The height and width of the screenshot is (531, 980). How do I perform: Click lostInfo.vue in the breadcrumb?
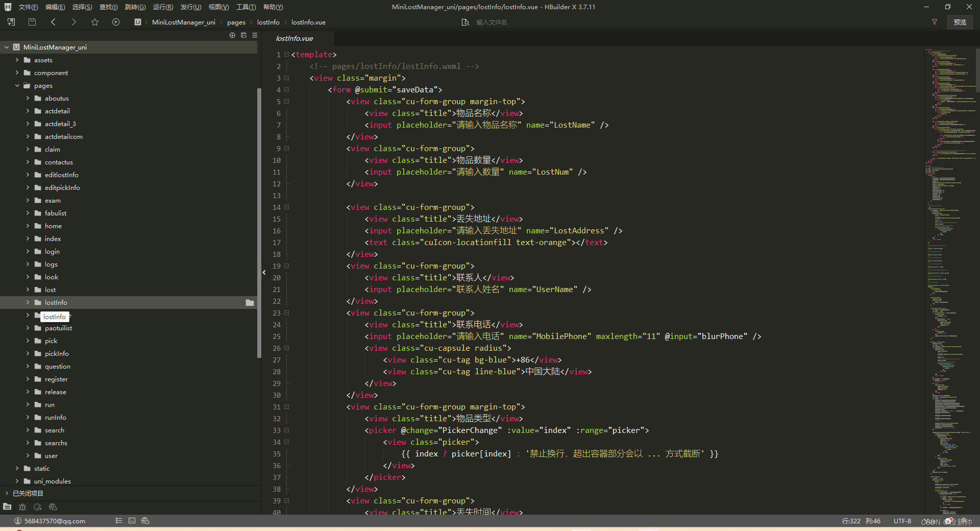pos(308,22)
